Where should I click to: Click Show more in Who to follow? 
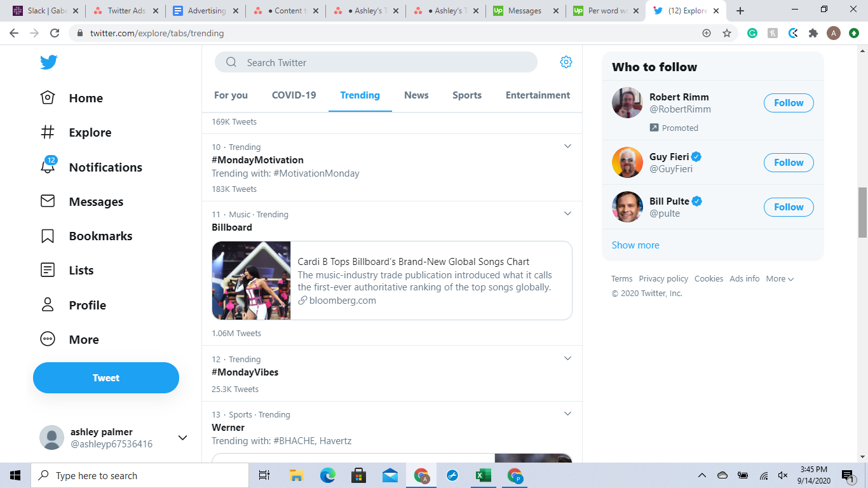tap(635, 245)
